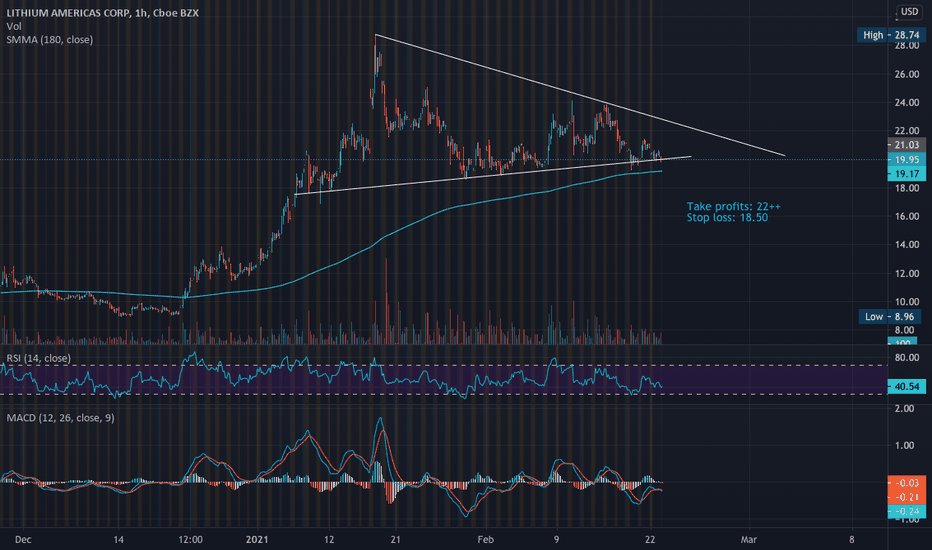
Task: Click the 21.03 price tag on axis
Action: point(906,145)
